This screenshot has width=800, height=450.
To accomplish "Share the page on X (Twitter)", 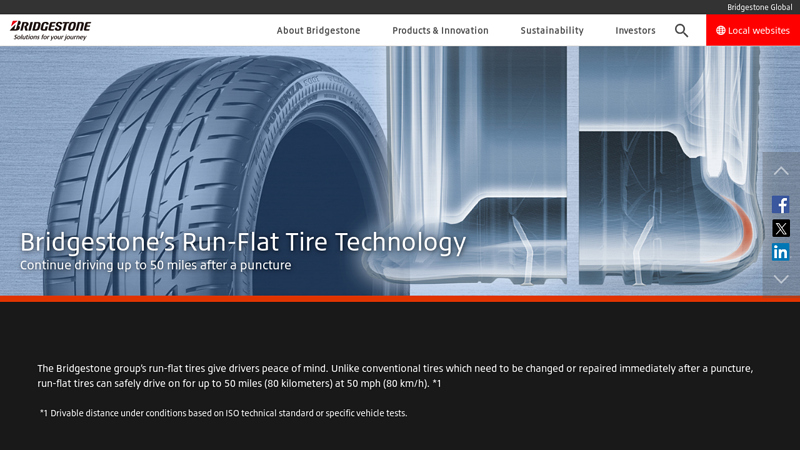I will [781, 228].
